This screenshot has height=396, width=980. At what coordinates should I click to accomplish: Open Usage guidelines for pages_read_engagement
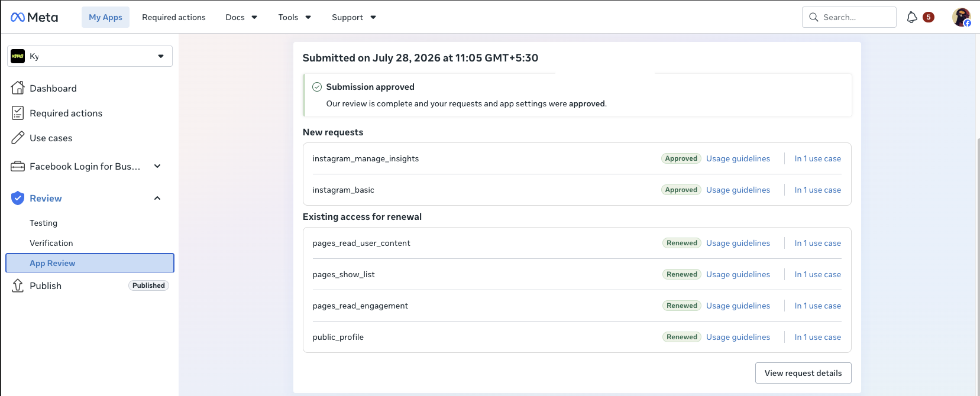738,306
